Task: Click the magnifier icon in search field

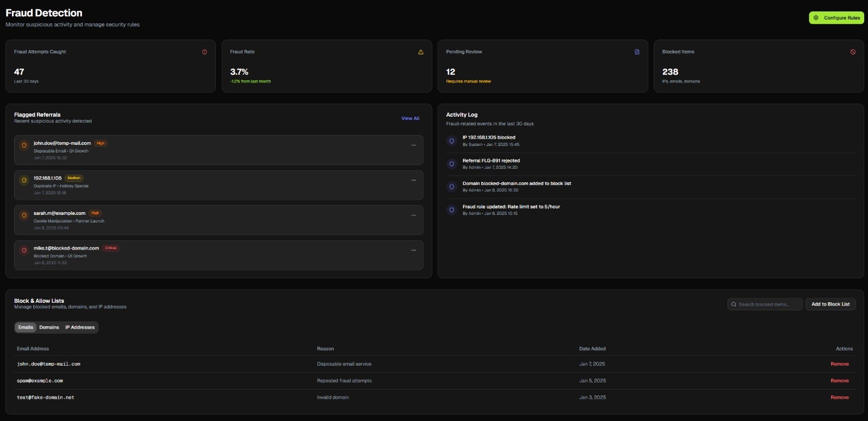Action: (x=734, y=304)
